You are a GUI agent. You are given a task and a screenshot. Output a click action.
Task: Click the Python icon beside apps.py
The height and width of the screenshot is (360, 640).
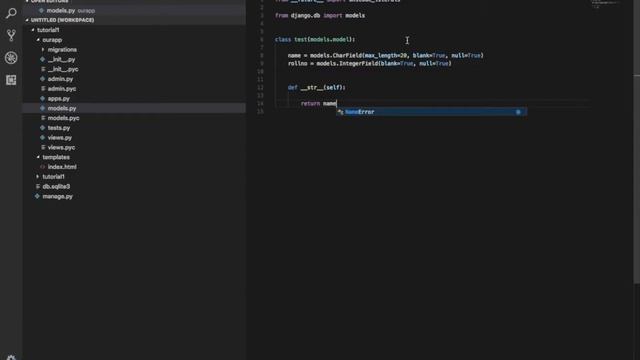click(42, 98)
